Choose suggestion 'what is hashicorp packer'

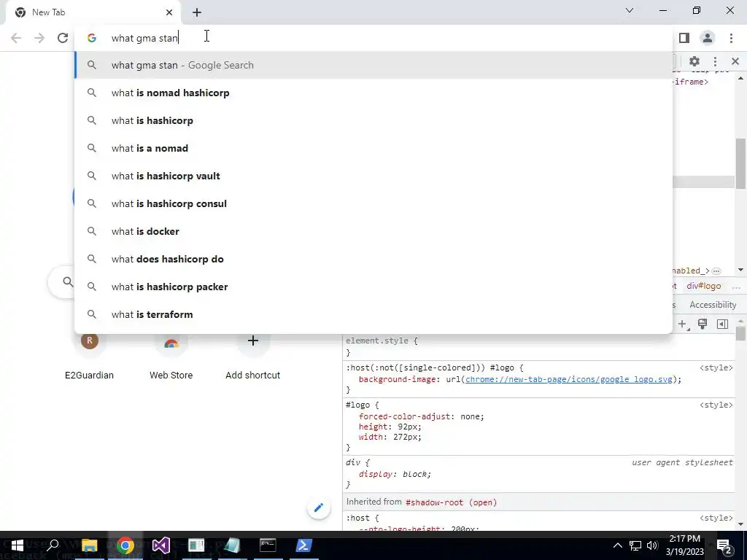coord(373,286)
